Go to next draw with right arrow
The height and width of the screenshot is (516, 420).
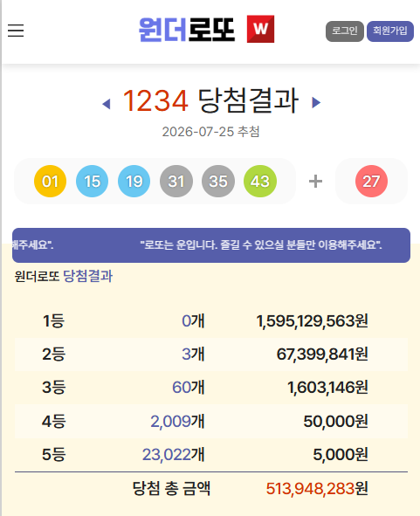[x=316, y=102]
